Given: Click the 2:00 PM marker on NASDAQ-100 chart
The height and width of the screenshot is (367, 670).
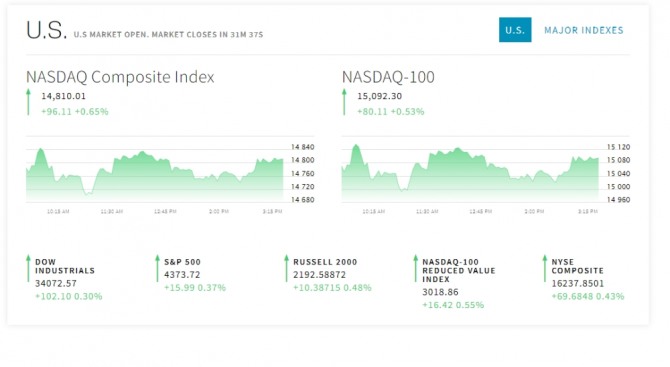Looking at the screenshot, I should (x=534, y=211).
